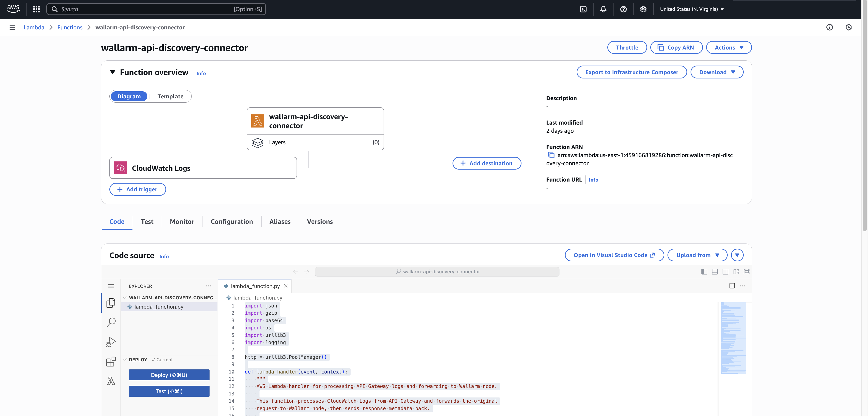Collapse the Function overview section

(x=113, y=72)
